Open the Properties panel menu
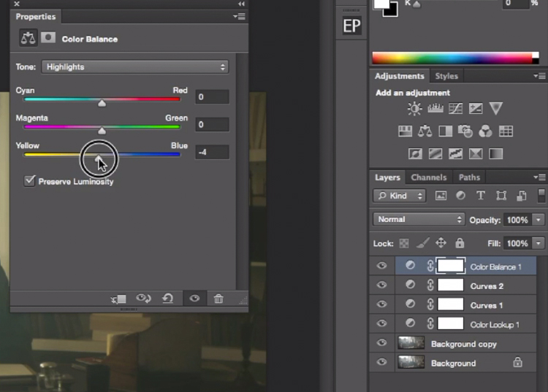The height and width of the screenshot is (392, 548). [240, 16]
